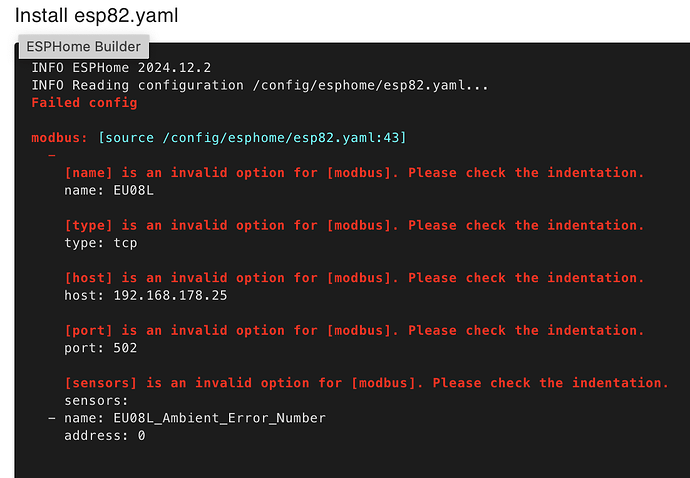Click the Reading configuration log line
The height and width of the screenshot is (478, 690).
click(260, 85)
